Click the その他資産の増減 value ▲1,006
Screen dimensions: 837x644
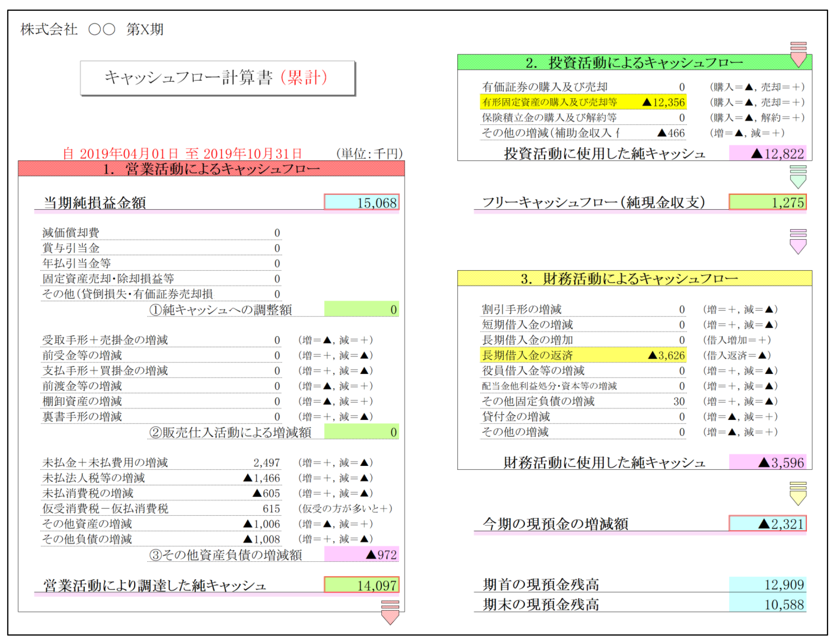coord(262,524)
